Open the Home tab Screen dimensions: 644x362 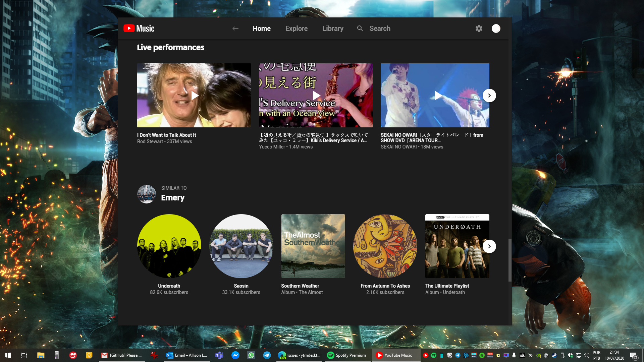point(262,28)
